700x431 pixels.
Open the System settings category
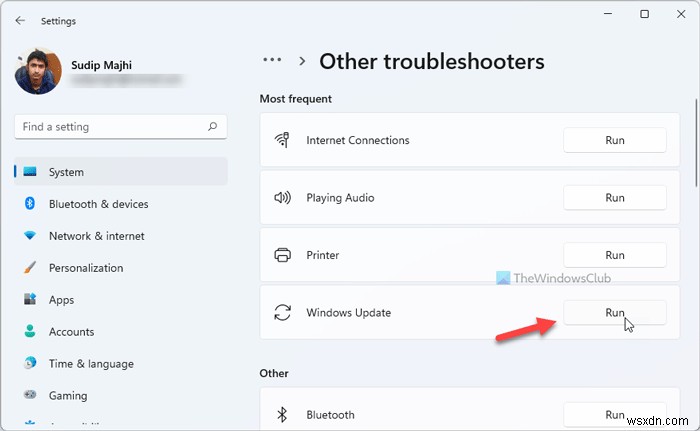(66, 172)
